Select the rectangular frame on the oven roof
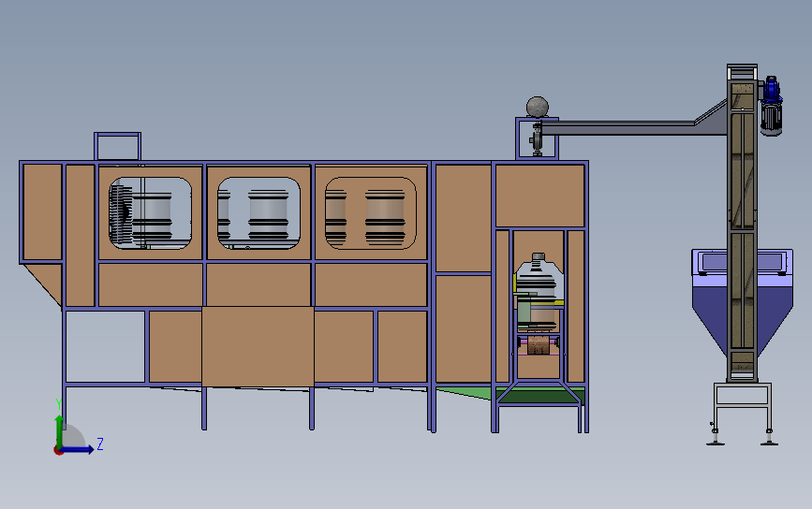Viewport: 812px width, 509px height. 118,146
